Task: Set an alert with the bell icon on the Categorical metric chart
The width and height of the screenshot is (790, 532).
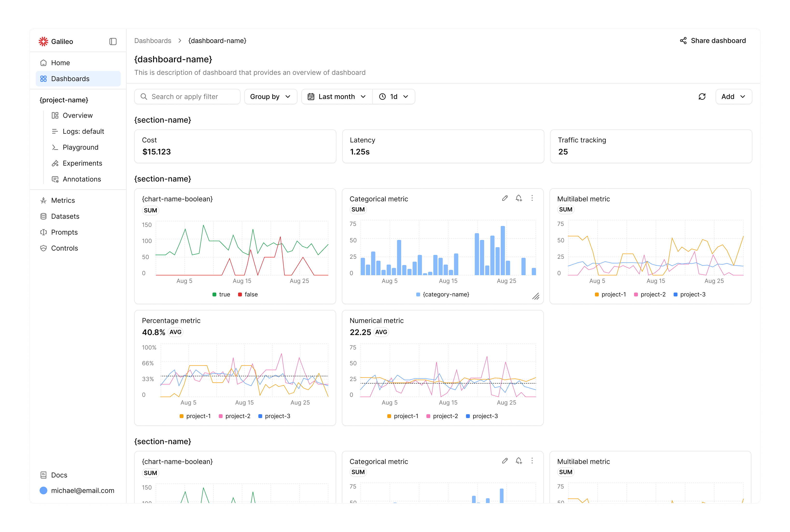Action: [x=519, y=198]
